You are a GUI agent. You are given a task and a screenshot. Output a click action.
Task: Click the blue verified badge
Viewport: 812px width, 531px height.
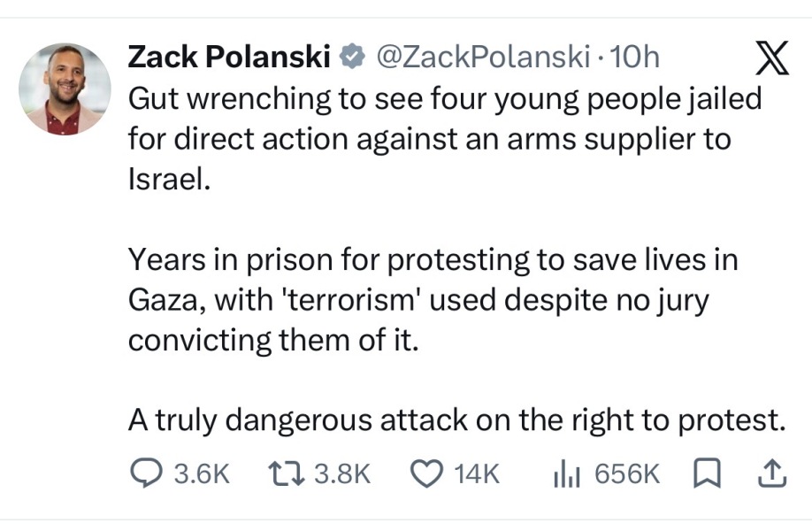(353, 57)
